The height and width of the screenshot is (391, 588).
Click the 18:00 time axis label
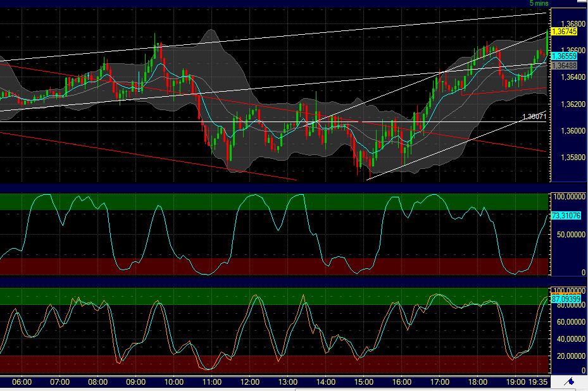coord(478,382)
